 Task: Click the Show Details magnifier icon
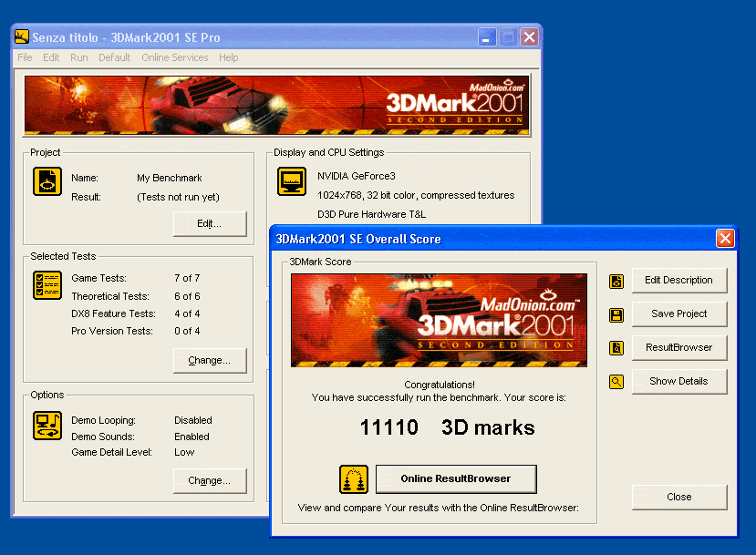coord(616,382)
